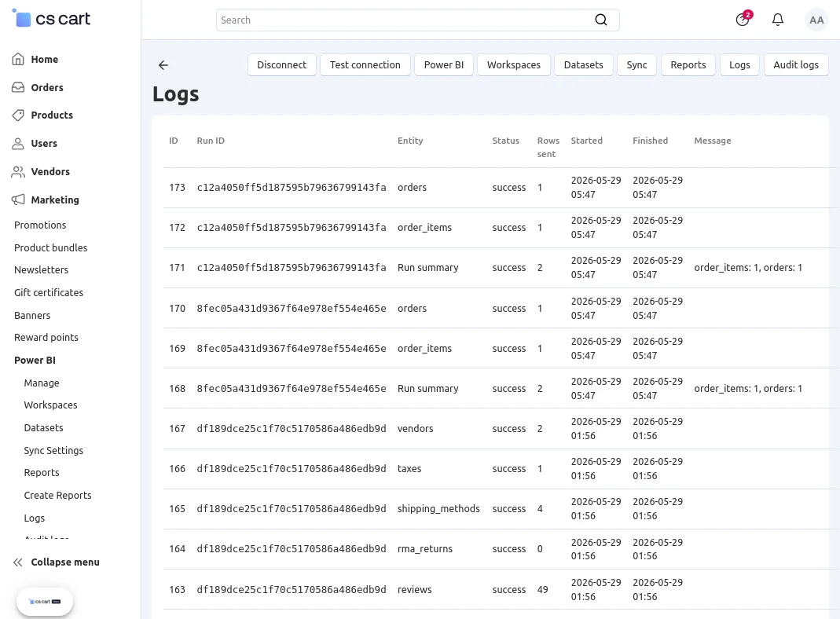Open Vendors in the sidebar

pos(50,172)
